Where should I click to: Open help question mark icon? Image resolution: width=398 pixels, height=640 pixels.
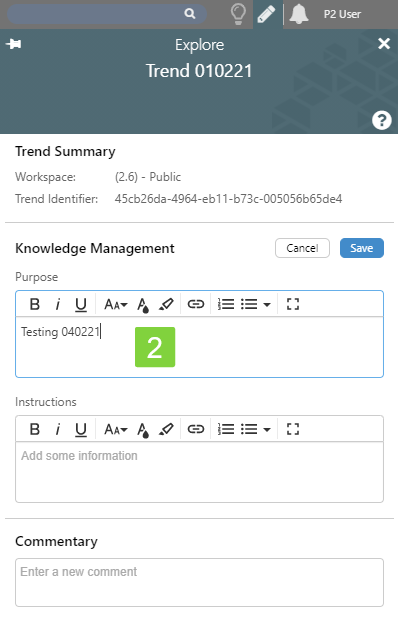(x=382, y=120)
